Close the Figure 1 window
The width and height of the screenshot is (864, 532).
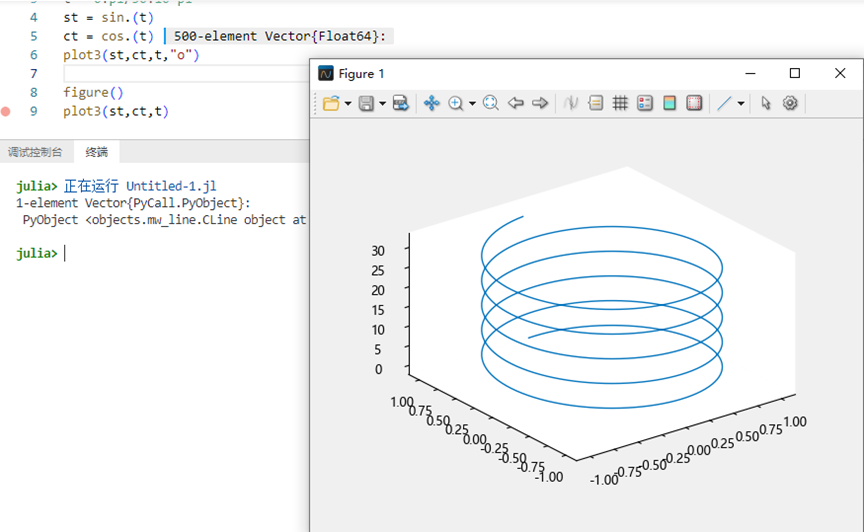(x=840, y=73)
